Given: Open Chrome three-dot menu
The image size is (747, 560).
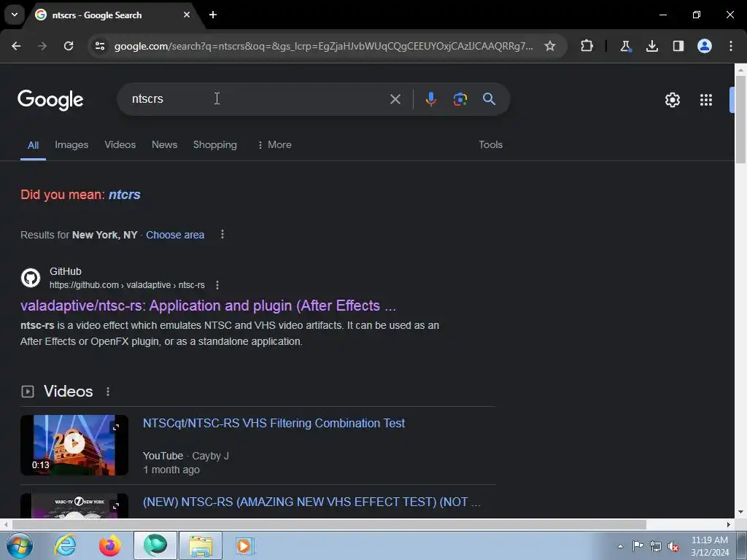Looking at the screenshot, I should pyautogui.click(x=731, y=46).
